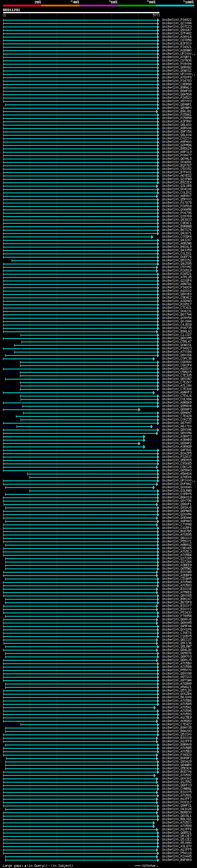Select hit UniRef100_Q9XG67
The image size is (197, 868).
176,30
